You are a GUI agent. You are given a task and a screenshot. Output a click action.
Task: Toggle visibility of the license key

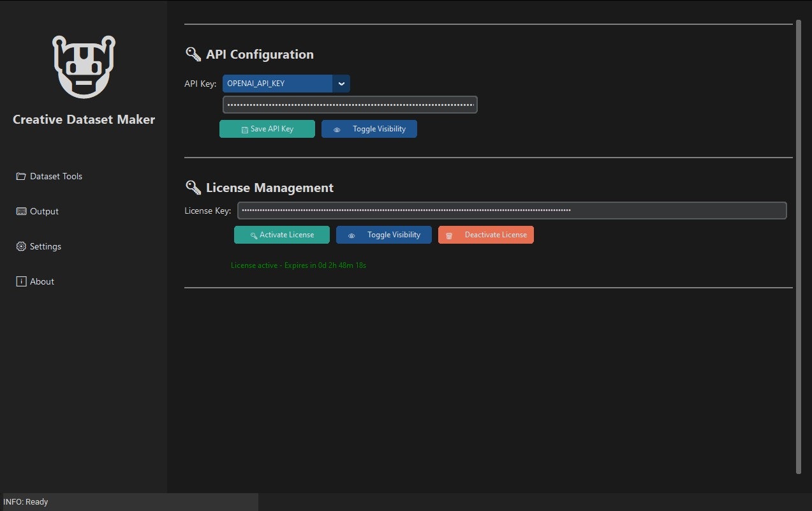click(x=384, y=235)
